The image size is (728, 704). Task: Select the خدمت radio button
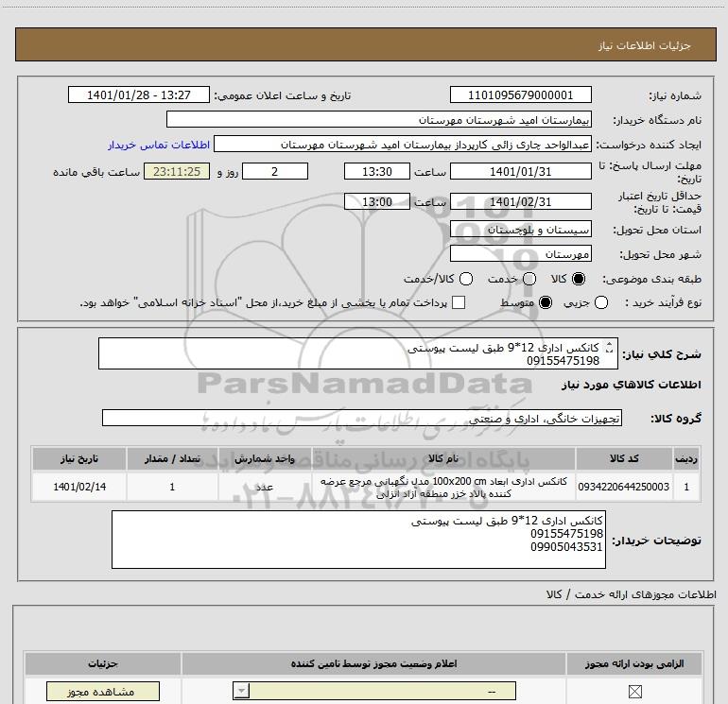(529, 279)
